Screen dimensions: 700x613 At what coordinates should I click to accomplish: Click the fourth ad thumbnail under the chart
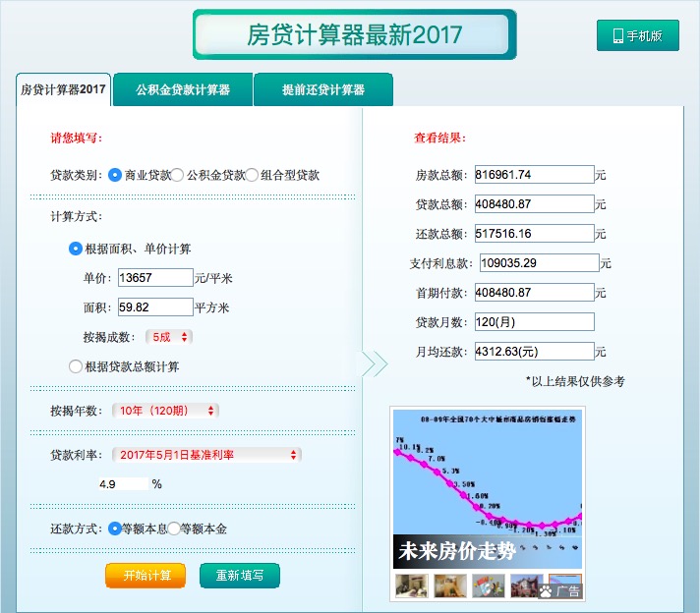pos(527,585)
